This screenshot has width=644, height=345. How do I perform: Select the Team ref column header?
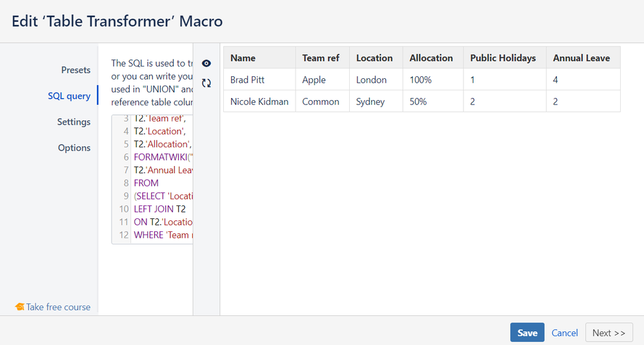click(x=321, y=57)
